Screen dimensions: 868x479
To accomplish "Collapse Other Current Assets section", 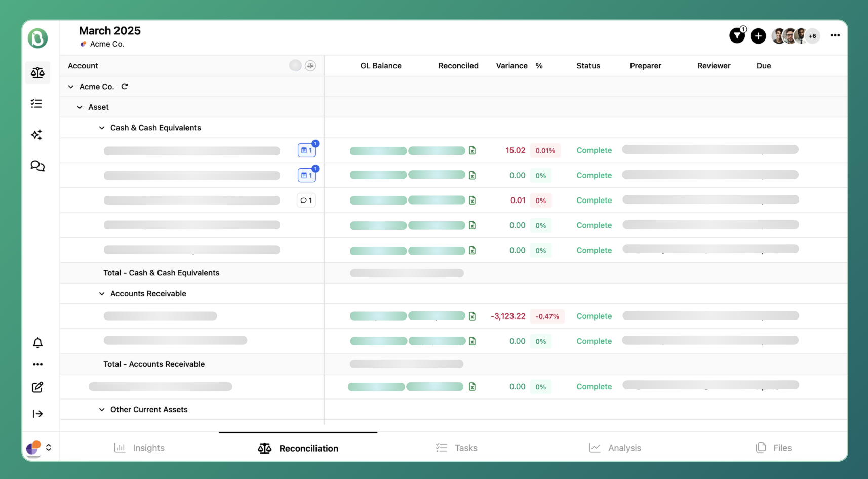I will 102,410.
